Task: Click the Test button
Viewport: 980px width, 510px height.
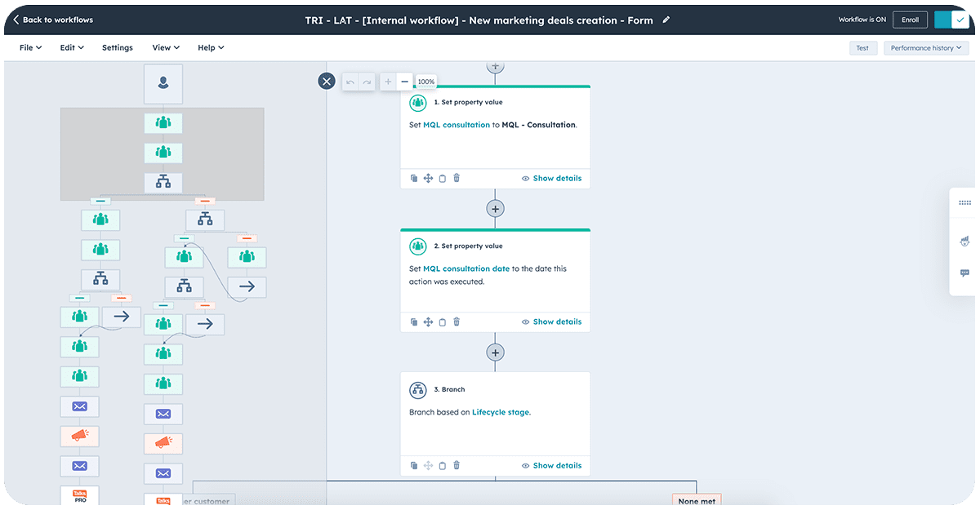Action: click(x=862, y=48)
